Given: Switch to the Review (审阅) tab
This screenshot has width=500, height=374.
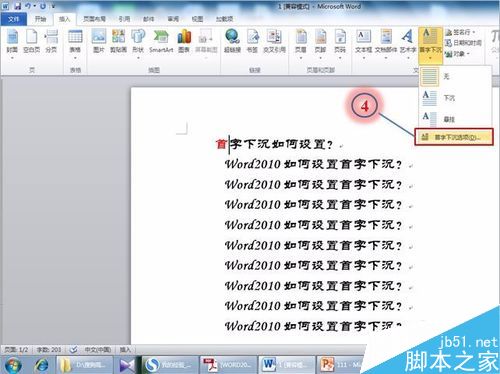Looking at the screenshot, I should 173,19.
